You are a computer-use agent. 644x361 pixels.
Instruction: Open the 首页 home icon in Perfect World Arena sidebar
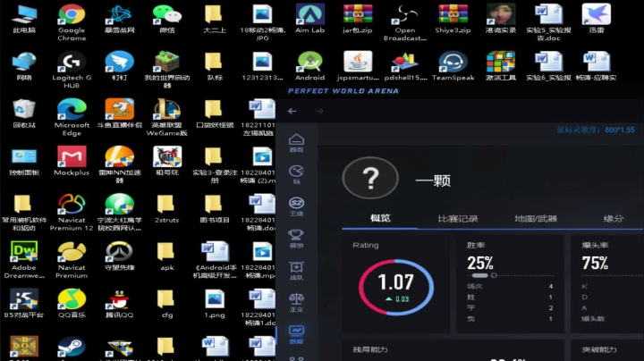pyautogui.click(x=297, y=143)
